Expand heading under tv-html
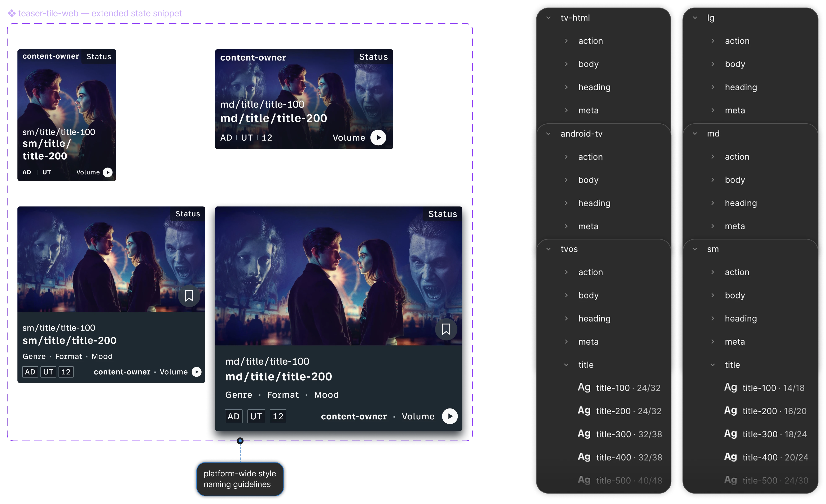This screenshot has height=504, width=826. 566,87
